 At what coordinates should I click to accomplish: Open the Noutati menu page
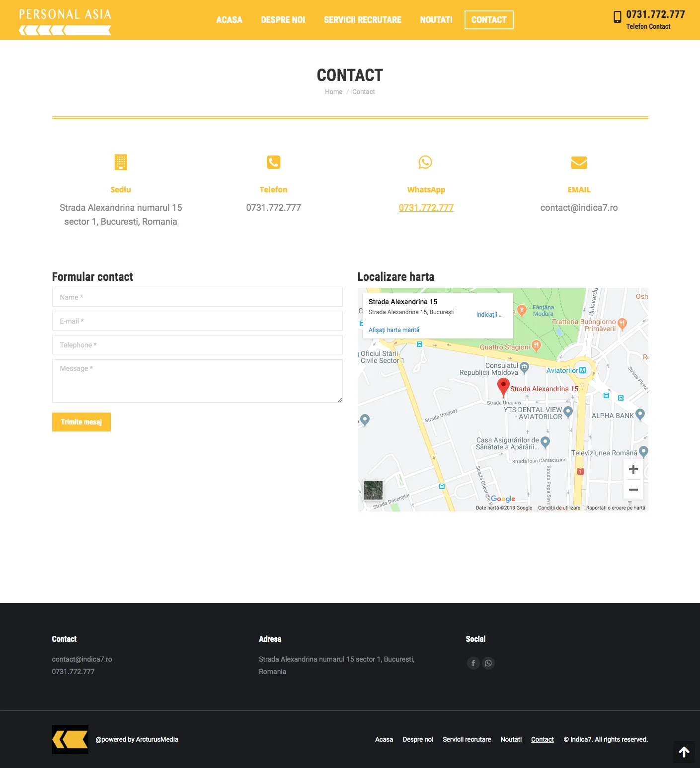click(x=436, y=20)
